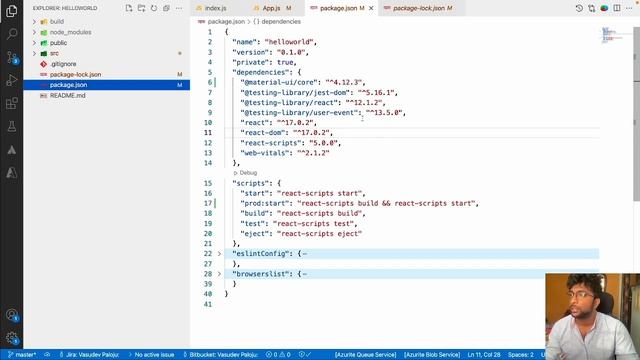Click the editor vertical scrollbar
The height and width of the screenshot is (360, 640).
point(636,114)
